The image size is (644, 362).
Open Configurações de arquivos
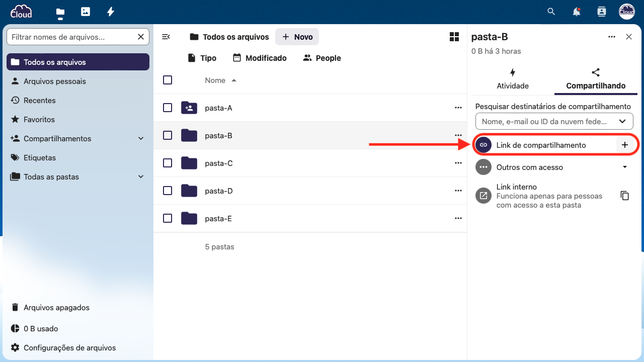[78, 348]
